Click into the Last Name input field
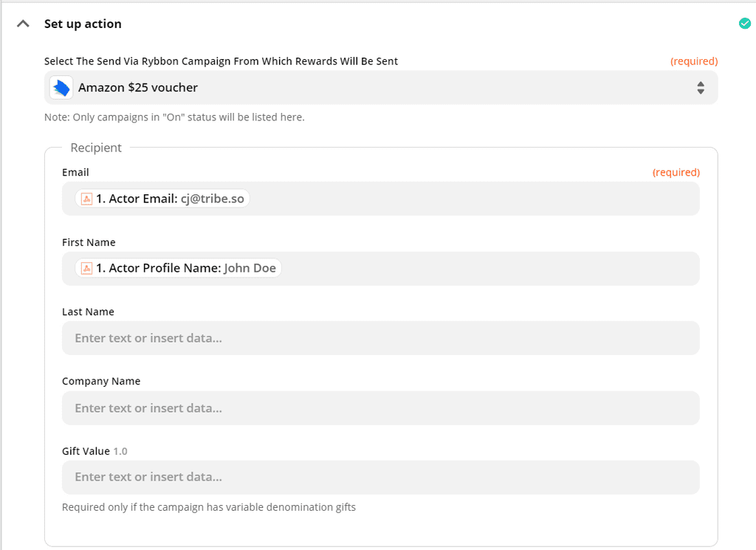This screenshot has height=550, width=756. click(x=381, y=338)
